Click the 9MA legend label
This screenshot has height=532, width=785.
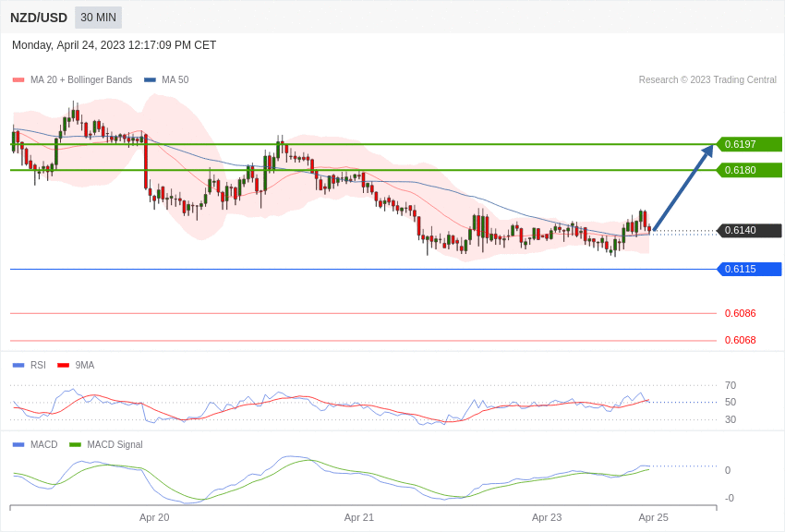(x=85, y=366)
